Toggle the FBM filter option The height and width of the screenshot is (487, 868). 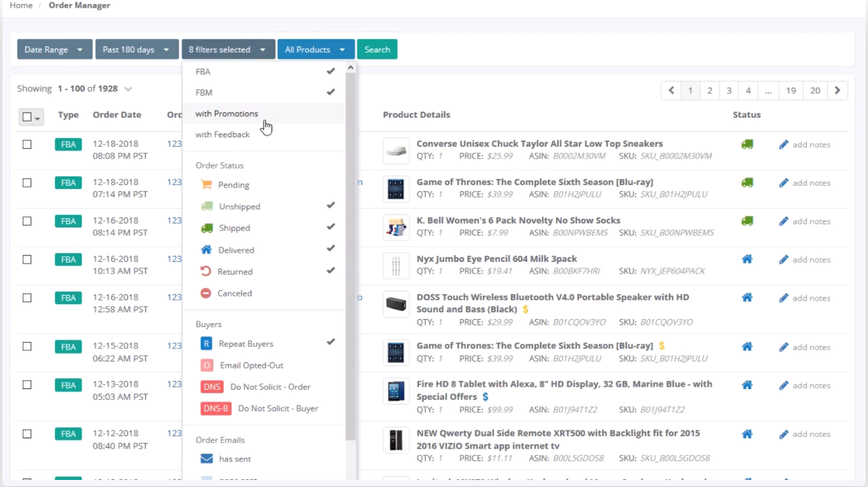265,93
